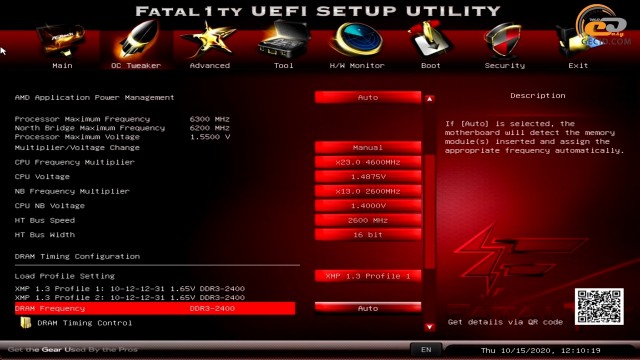Open CPU Voltage 1.4875V dropdown
This screenshot has height=360, width=640.
tap(368, 176)
